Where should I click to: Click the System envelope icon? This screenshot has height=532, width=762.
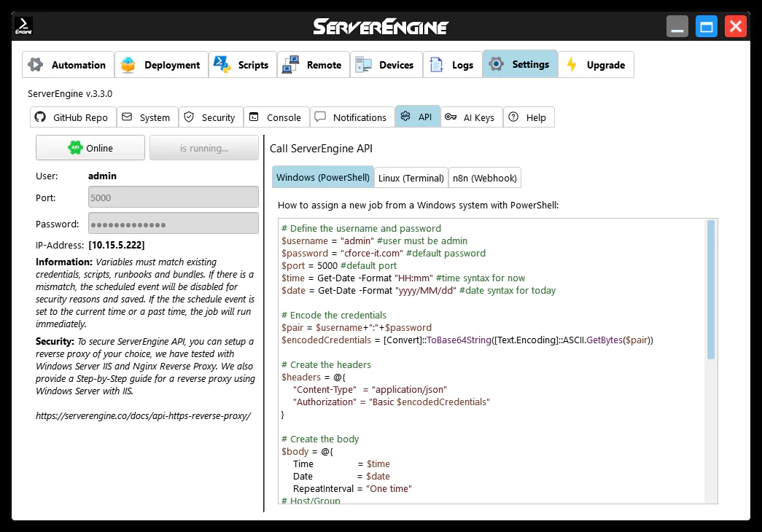(127, 117)
